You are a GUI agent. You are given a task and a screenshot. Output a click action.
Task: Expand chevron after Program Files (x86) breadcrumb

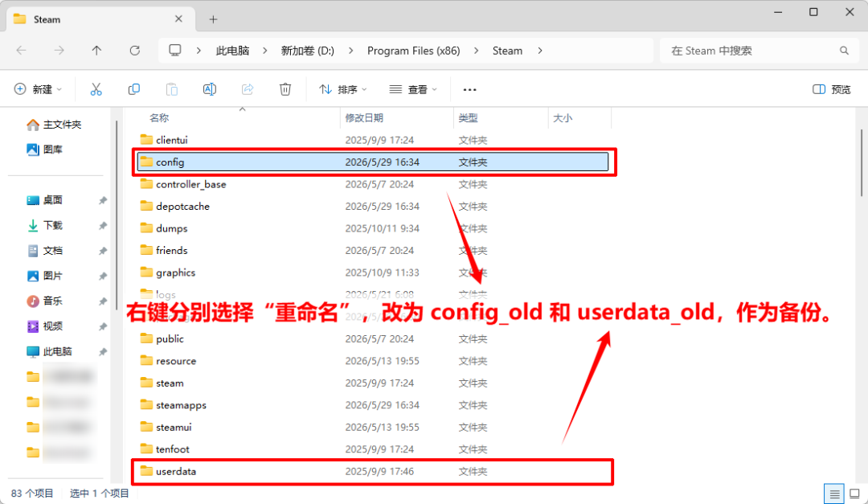pos(476,51)
